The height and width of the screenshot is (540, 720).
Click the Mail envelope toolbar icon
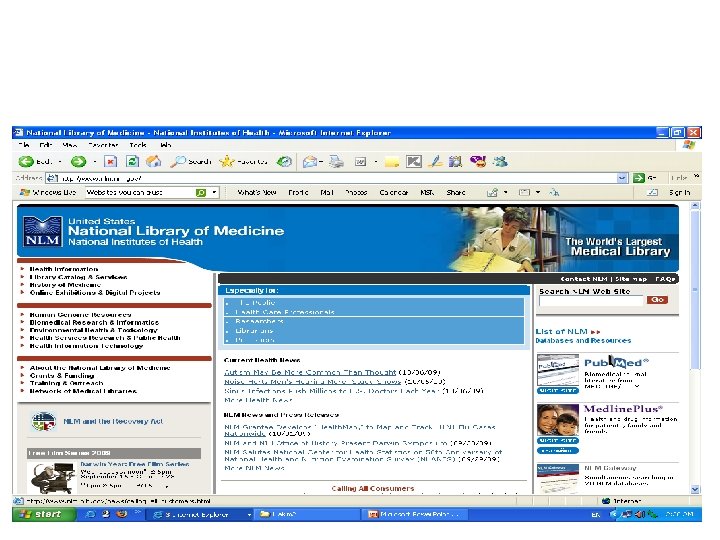pos(310,162)
